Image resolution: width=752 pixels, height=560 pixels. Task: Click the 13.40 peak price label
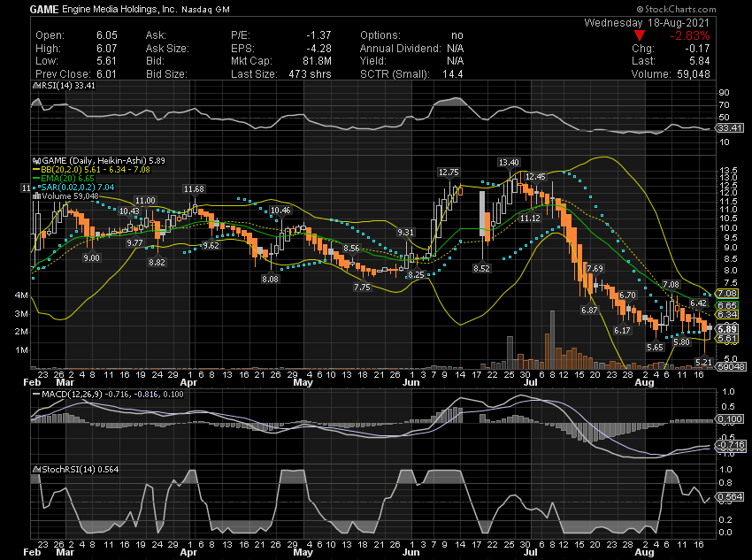click(x=509, y=163)
